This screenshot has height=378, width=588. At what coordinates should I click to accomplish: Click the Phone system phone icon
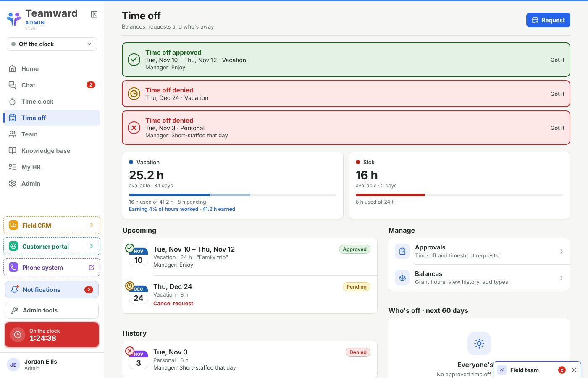[x=13, y=268]
